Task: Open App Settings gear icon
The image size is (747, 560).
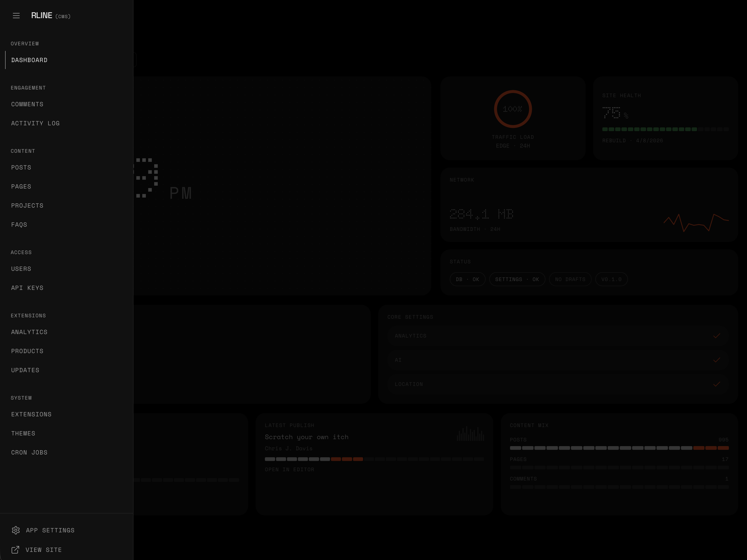Action: point(16,530)
